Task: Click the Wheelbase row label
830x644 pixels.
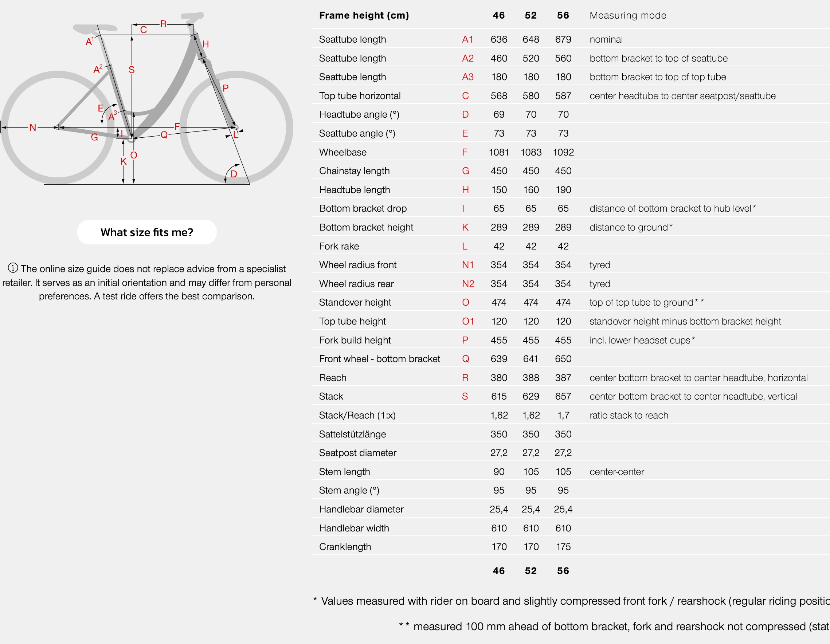Action: (x=343, y=152)
